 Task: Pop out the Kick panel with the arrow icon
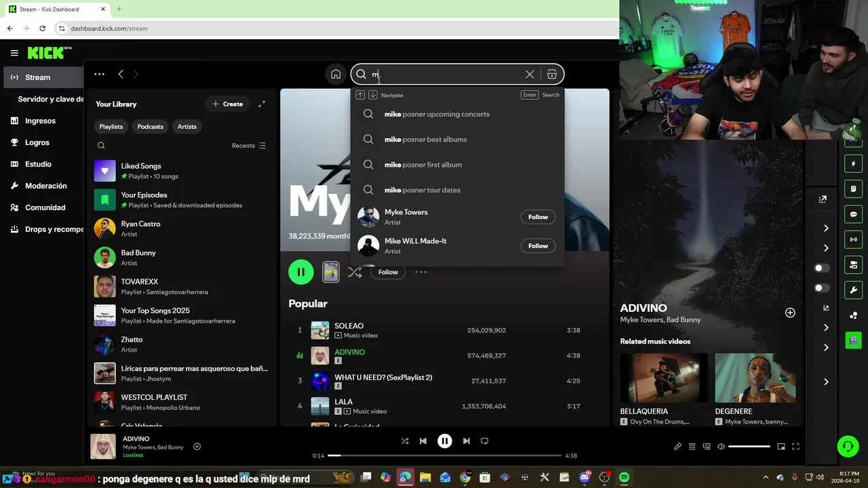pos(823,199)
